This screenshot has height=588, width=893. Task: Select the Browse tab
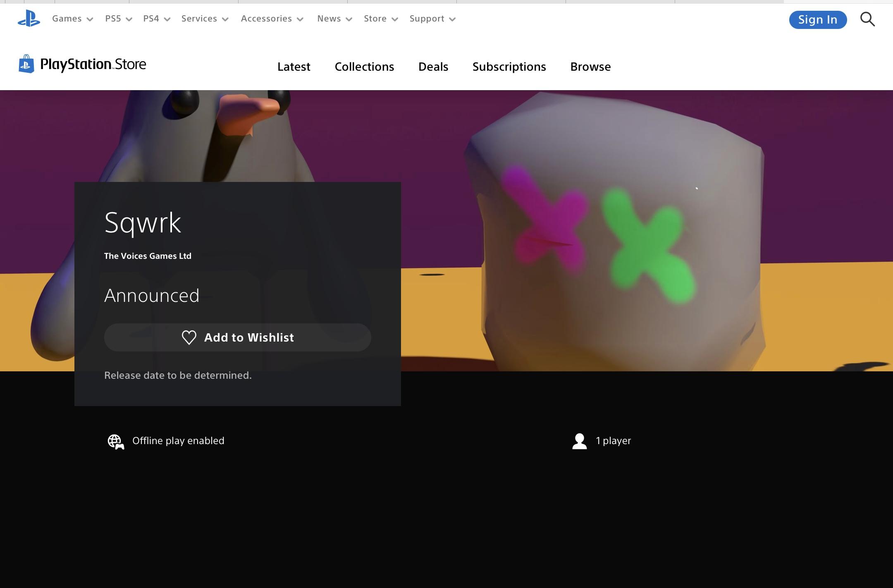[x=590, y=67]
